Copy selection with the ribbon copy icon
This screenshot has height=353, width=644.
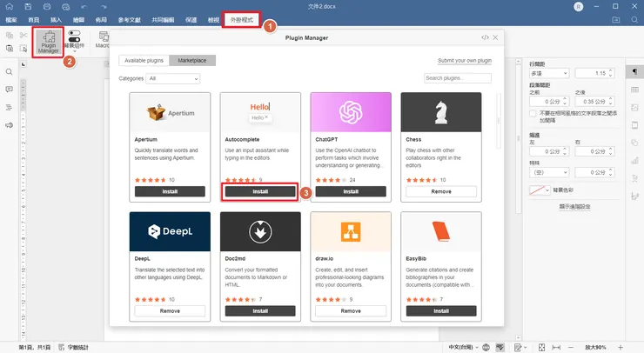point(10,36)
